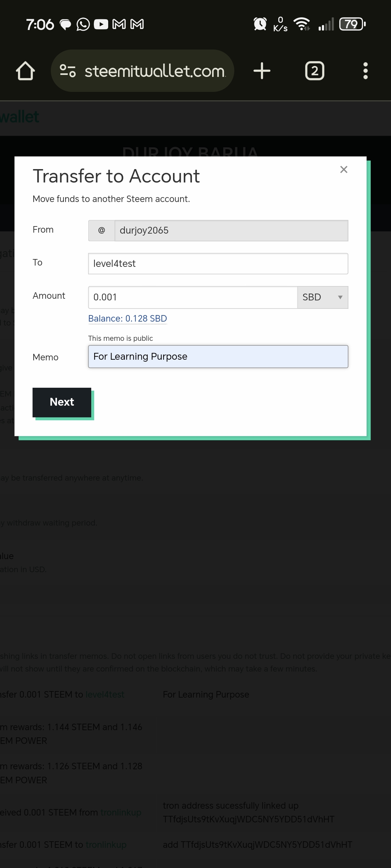Click the Balance: 0.128 SBD link
This screenshot has width=391, height=868.
pyautogui.click(x=127, y=318)
